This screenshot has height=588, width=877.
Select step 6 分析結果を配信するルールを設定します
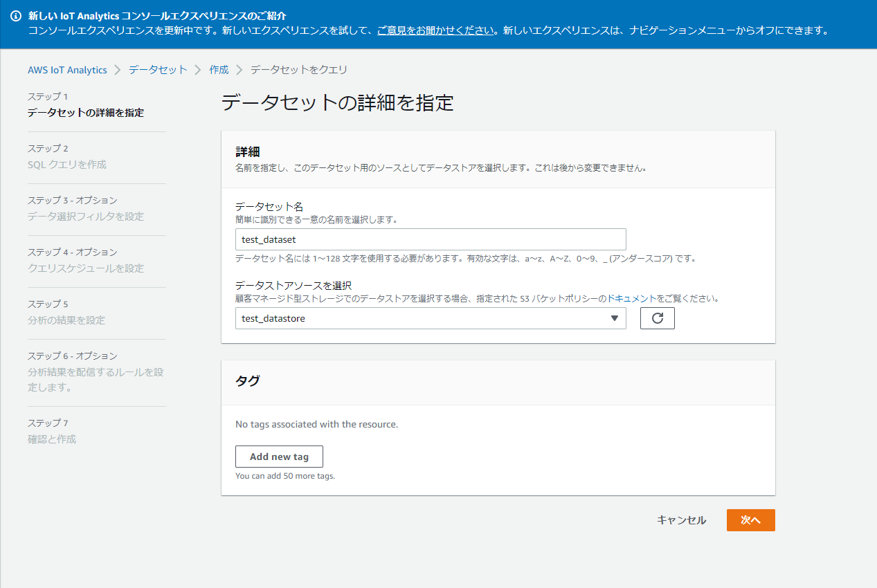tap(96, 380)
